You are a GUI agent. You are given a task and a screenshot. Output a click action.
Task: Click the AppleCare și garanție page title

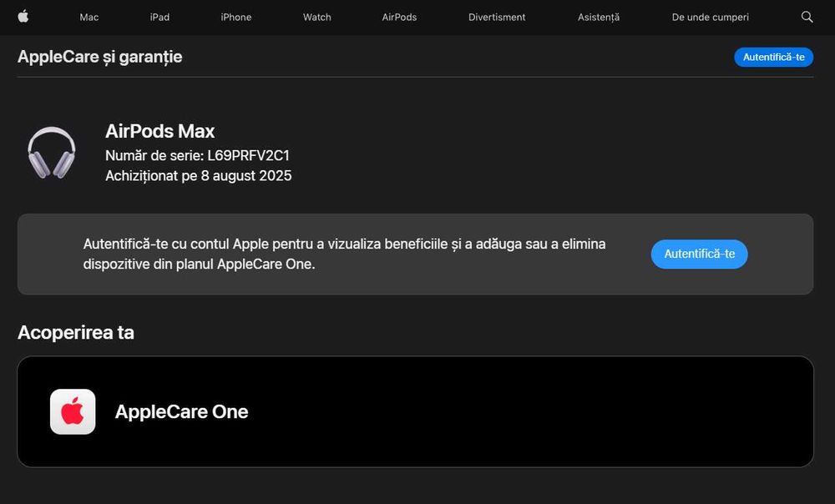coord(100,57)
